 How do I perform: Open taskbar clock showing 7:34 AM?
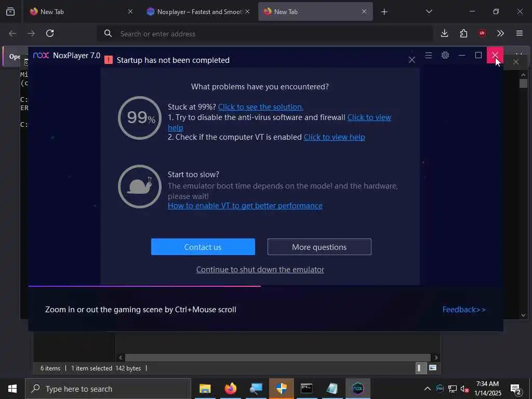coord(487,389)
